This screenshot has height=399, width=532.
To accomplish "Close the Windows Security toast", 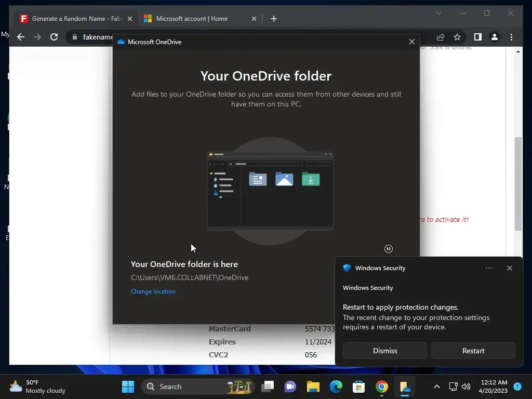I will (x=510, y=268).
